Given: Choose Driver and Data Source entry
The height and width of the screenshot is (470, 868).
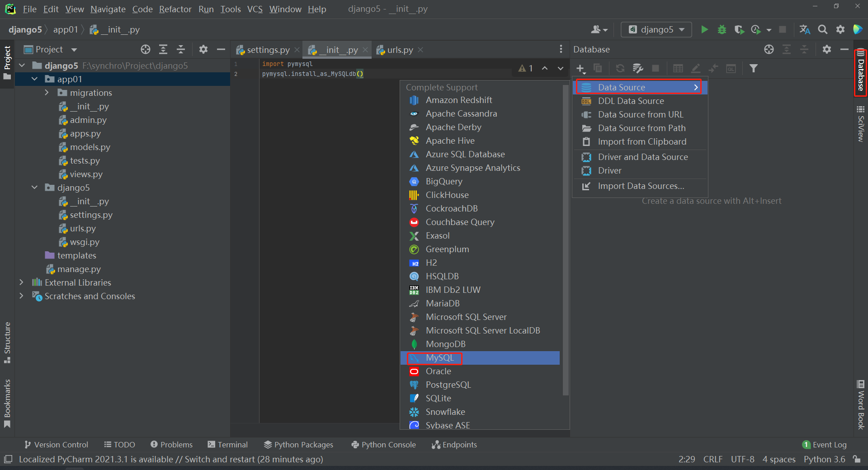Looking at the screenshot, I should 640,157.
